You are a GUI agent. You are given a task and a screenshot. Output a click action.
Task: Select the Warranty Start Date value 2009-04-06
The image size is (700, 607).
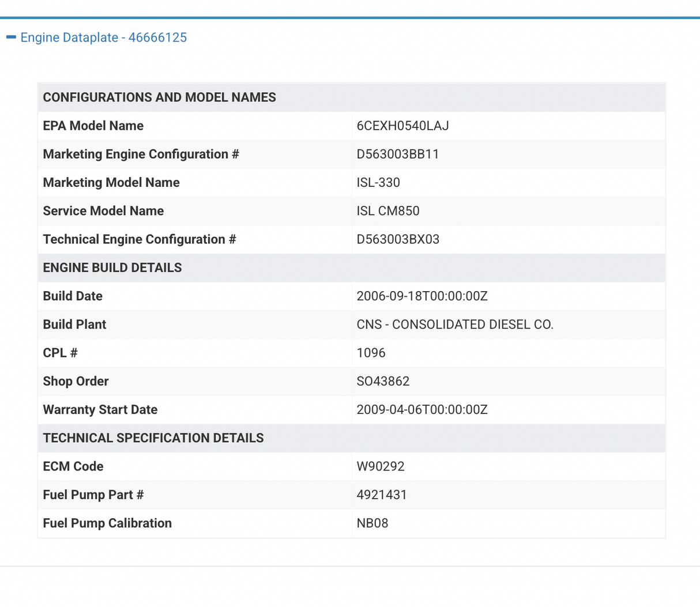pos(421,410)
